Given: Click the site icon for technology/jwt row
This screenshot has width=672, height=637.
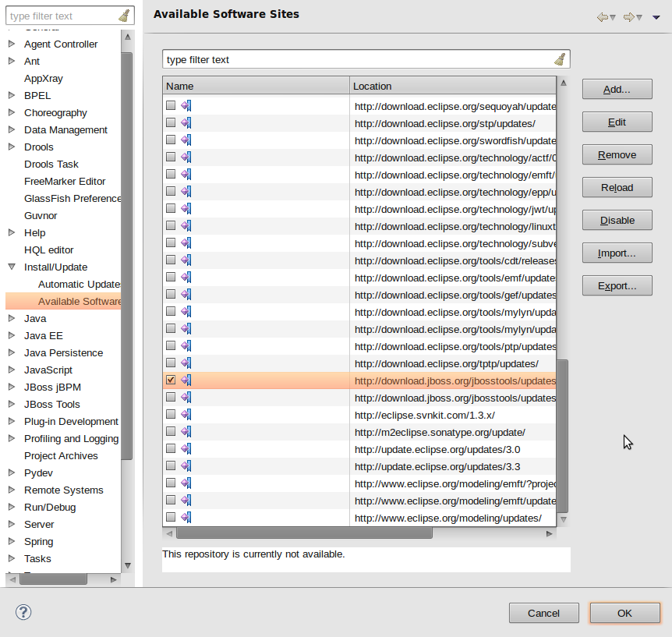Looking at the screenshot, I should [186, 208].
